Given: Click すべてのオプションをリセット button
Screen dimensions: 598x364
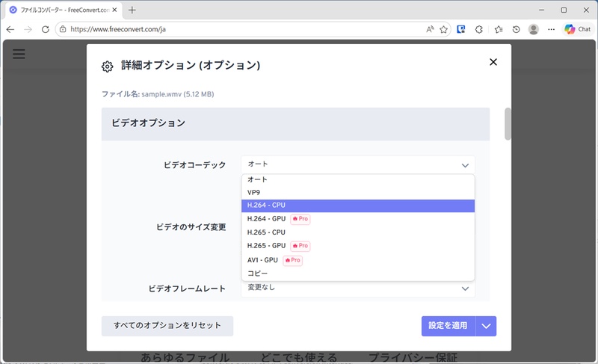Looking at the screenshot, I should (167, 326).
